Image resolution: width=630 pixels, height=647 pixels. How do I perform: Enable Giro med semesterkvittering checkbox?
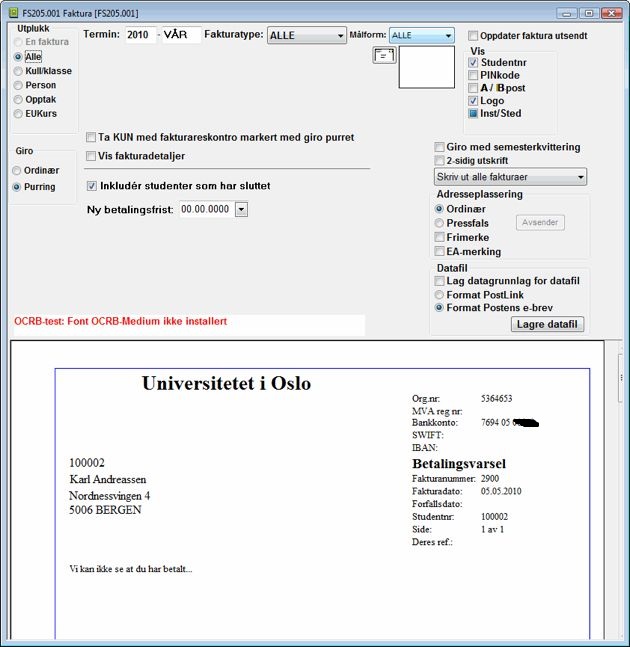[440, 147]
